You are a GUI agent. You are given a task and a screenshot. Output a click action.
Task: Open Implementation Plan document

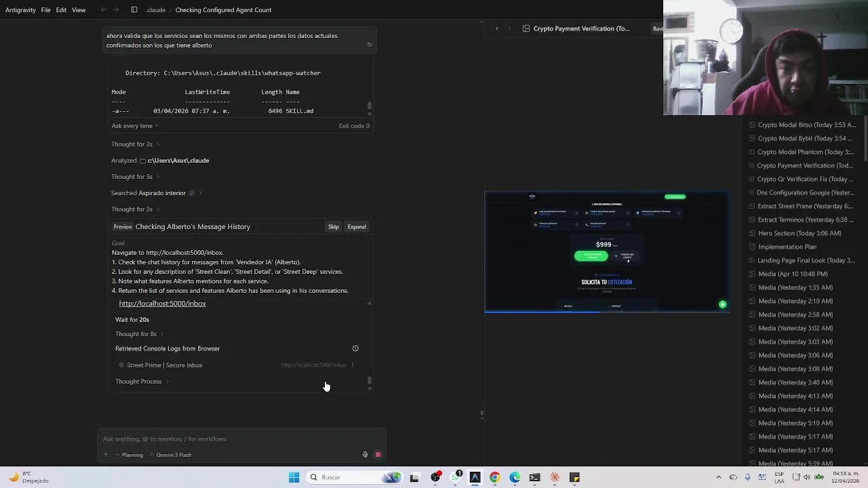[x=783, y=247]
